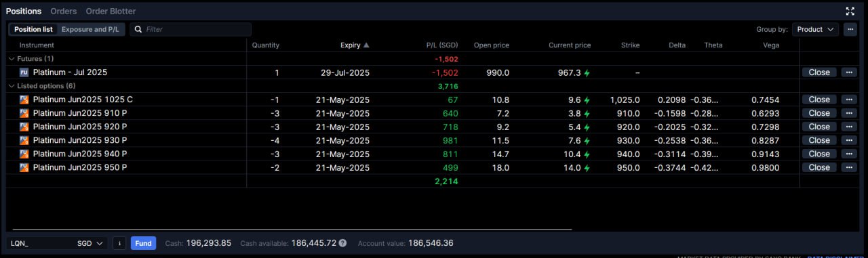Image resolution: width=868 pixels, height=258 pixels.
Task: Sort by the Quantity column header
Action: tap(266, 45)
